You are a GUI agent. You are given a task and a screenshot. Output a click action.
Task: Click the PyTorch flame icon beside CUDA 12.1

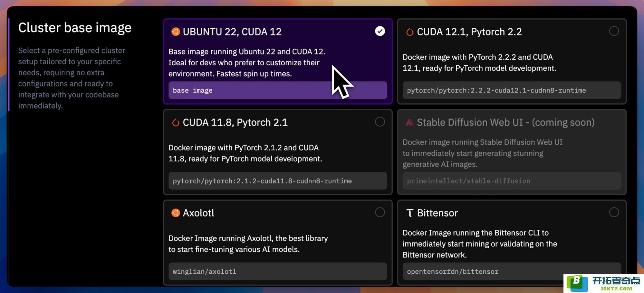point(410,32)
